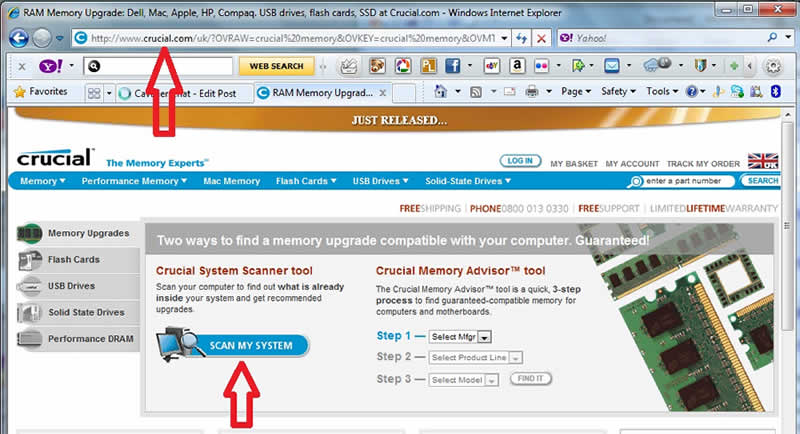Image resolution: width=800 pixels, height=434 pixels.
Task: Open the Facebook toolbar icon
Action: coord(453,66)
